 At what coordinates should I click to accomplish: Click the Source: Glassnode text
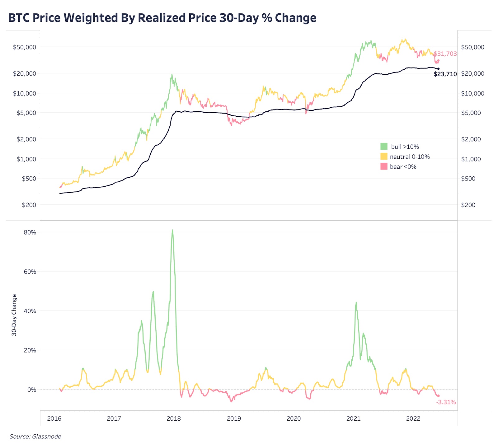tap(35, 436)
